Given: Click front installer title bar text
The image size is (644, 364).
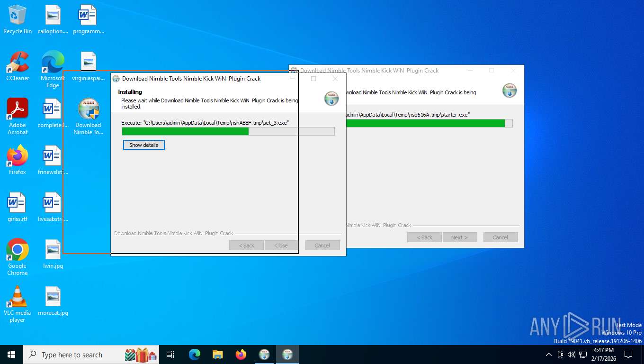Looking at the screenshot, I should (x=191, y=79).
